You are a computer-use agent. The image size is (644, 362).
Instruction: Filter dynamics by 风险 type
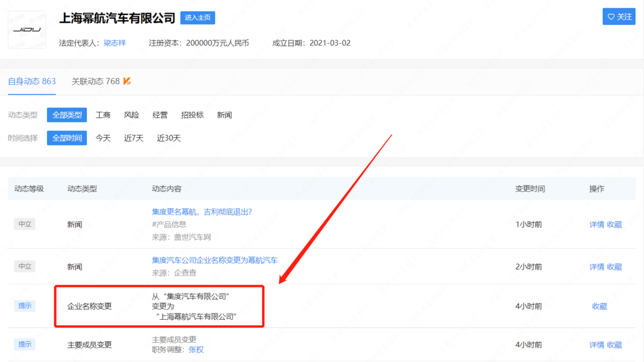[131, 115]
